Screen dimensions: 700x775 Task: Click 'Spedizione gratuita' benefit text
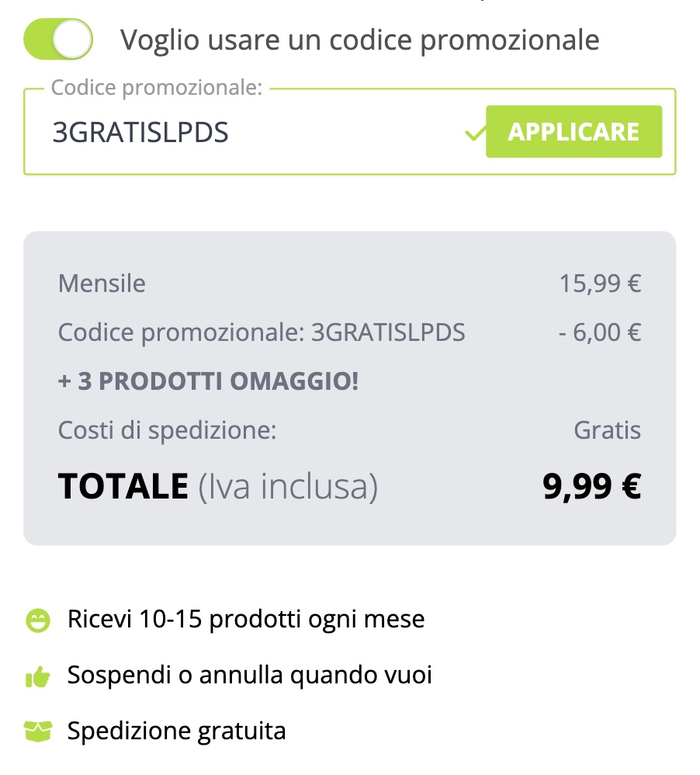click(176, 731)
